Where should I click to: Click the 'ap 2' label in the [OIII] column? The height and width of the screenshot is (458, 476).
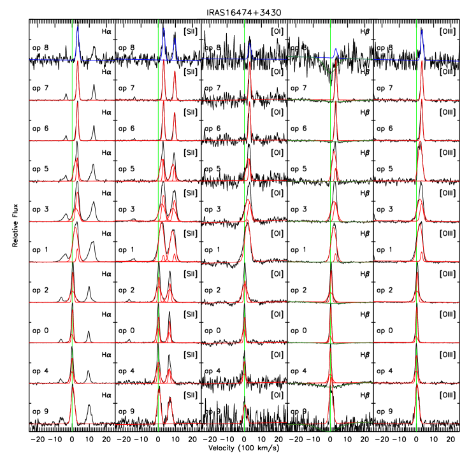click(x=385, y=290)
